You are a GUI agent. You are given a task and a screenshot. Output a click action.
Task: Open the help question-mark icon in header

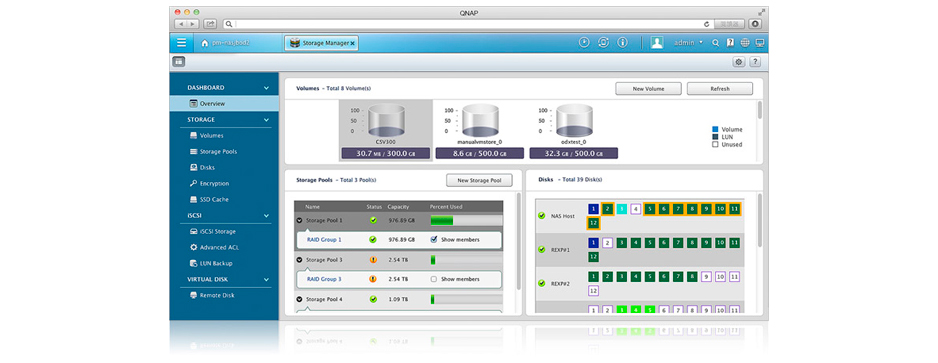point(730,43)
